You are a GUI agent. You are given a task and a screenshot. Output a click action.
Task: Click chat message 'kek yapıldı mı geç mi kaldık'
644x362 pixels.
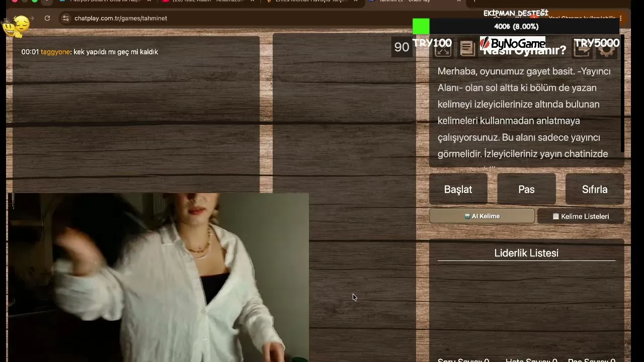pos(116,52)
